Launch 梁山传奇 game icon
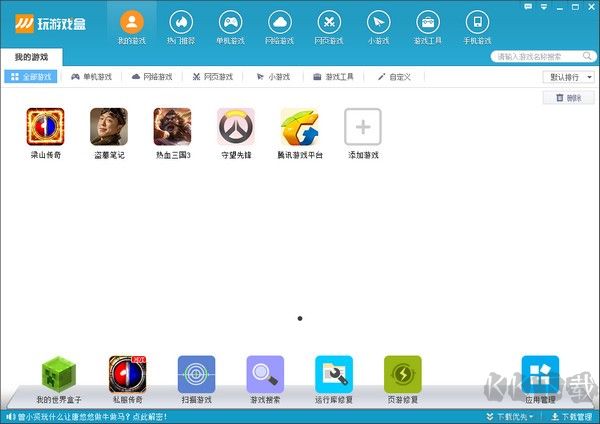The width and height of the screenshot is (600, 424). [x=46, y=127]
